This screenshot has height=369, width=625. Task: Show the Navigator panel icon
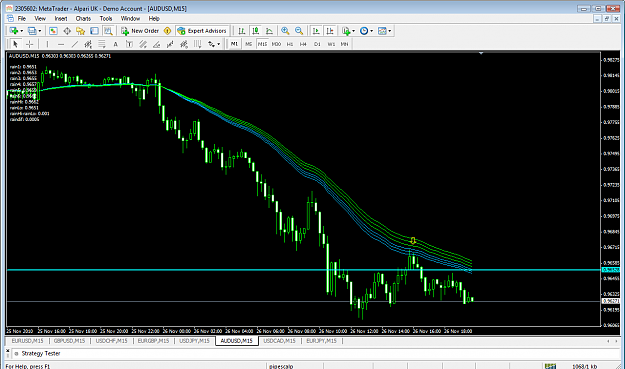(x=81, y=31)
